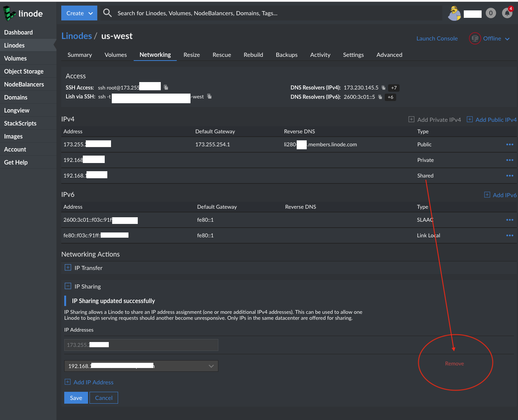Screen dimensions: 518x420
Task: Expand the IP Transfer section
Action: pos(84,268)
